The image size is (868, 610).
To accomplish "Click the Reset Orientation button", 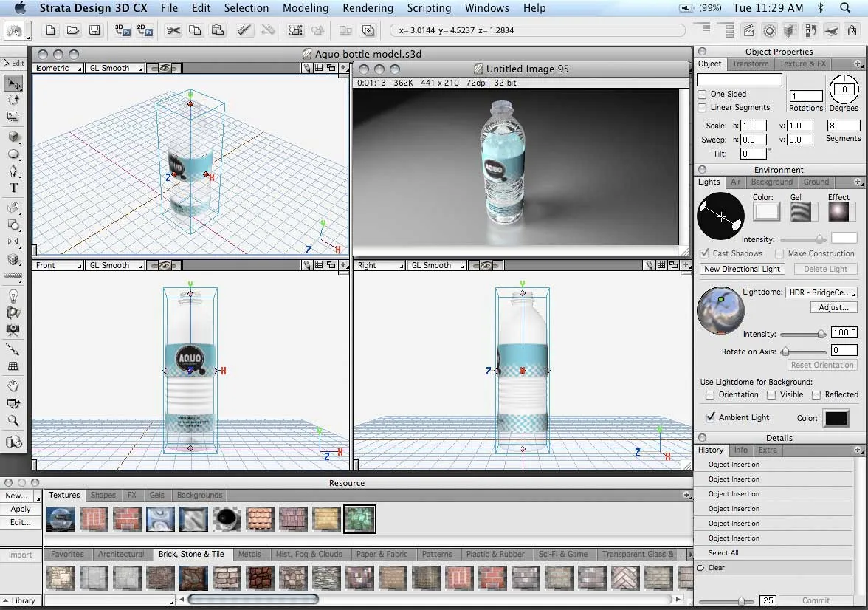I will 821,365.
